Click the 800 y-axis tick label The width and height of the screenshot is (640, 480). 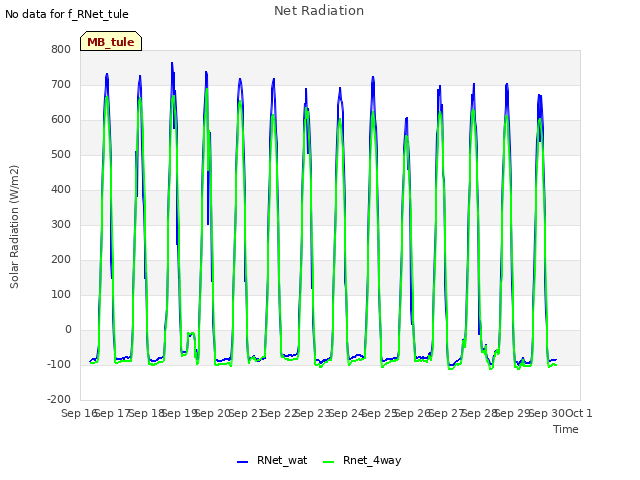click(x=61, y=49)
